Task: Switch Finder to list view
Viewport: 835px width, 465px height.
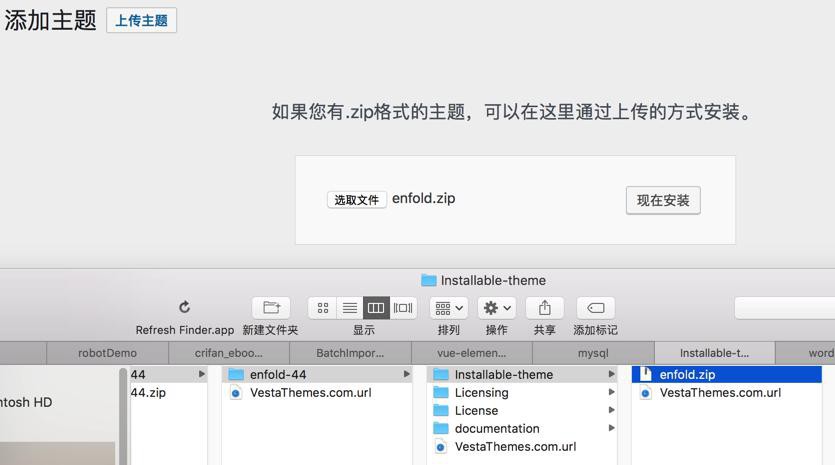Action: [x=349, y=308]
